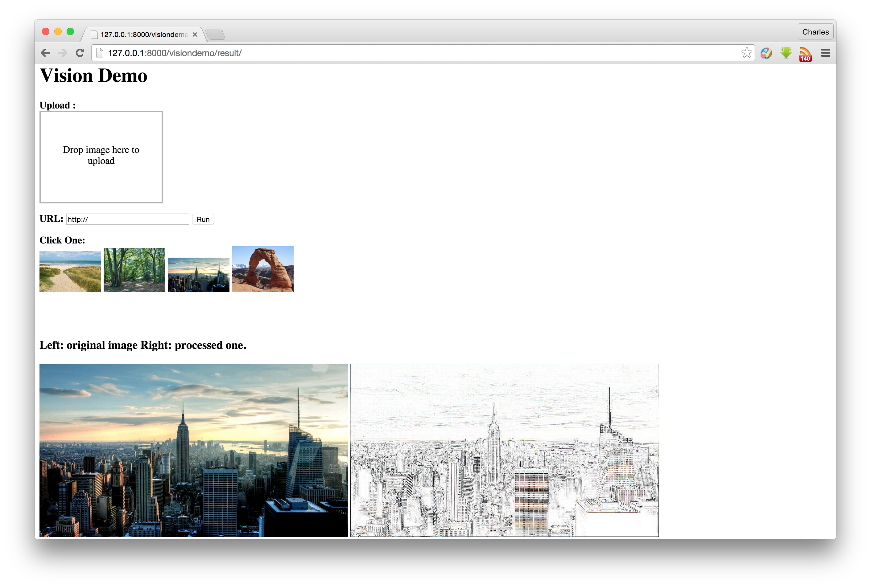Screen dimensions: 871x588
Task: Choose the beach dune sample thumbnail
Action: coord(70,271)
